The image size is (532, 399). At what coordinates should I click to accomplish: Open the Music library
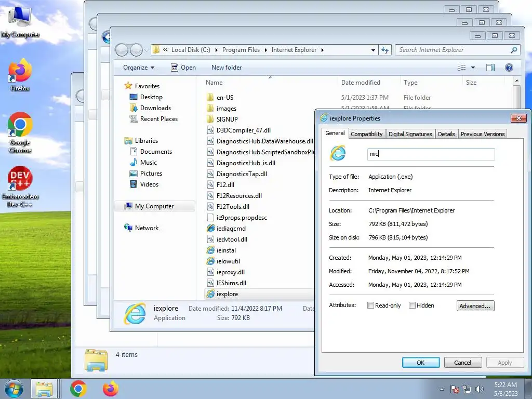[x=148, y=163]
